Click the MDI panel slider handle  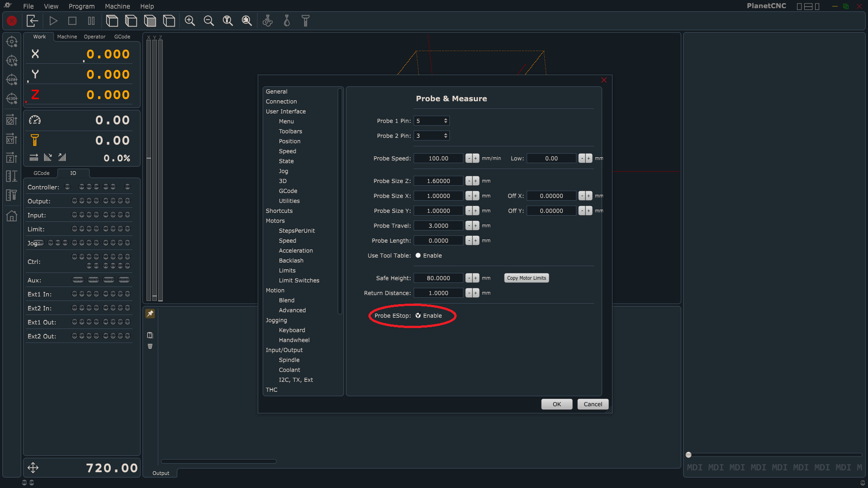point(689,455)
